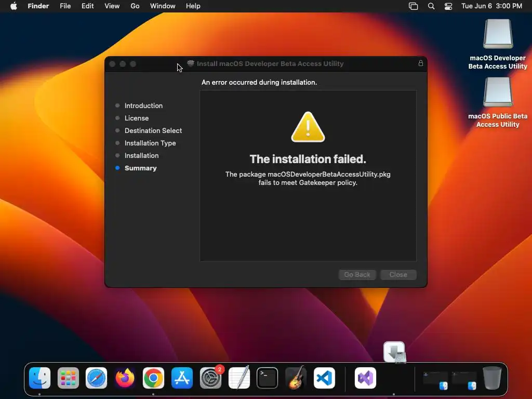Click 'The installation failed.' heading
The image size is (532, 399).
(x=308, y=159)
